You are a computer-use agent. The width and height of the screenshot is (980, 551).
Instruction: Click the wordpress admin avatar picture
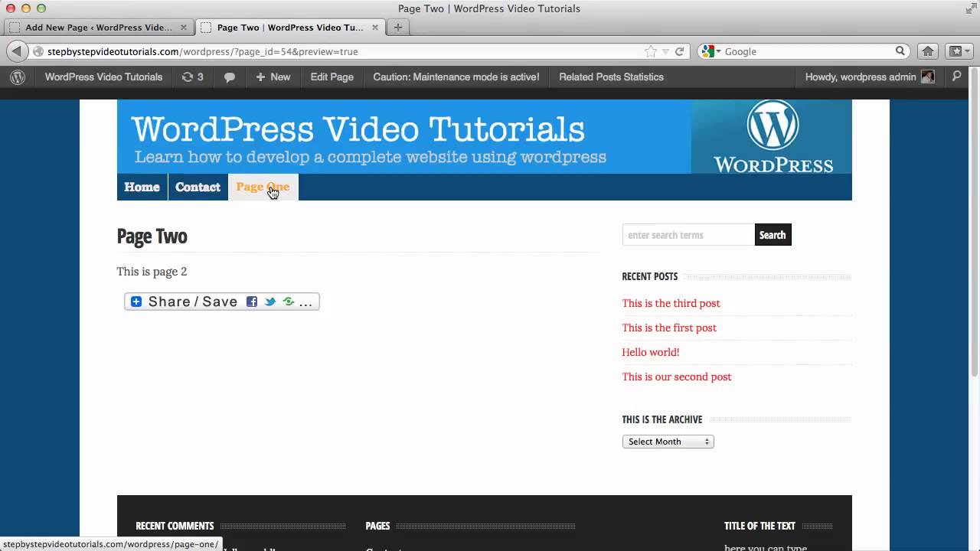coord(927,77)
